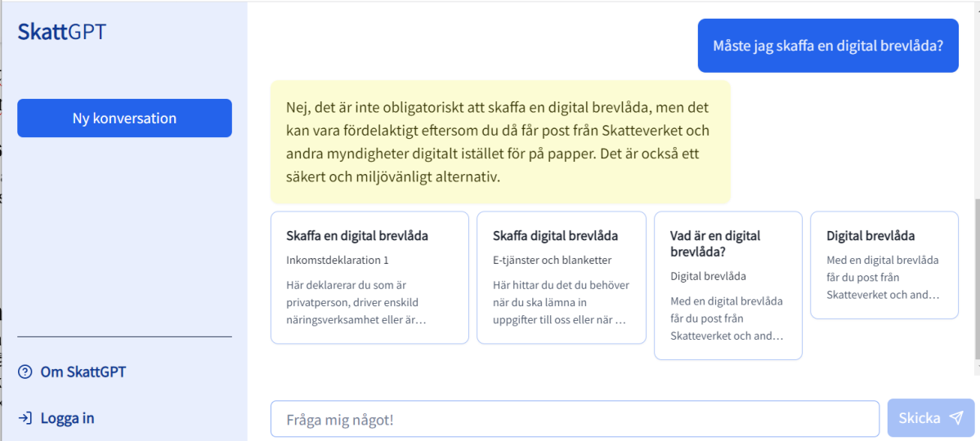
Task: Click the user's question message bubble
Action: click(827, 46)
